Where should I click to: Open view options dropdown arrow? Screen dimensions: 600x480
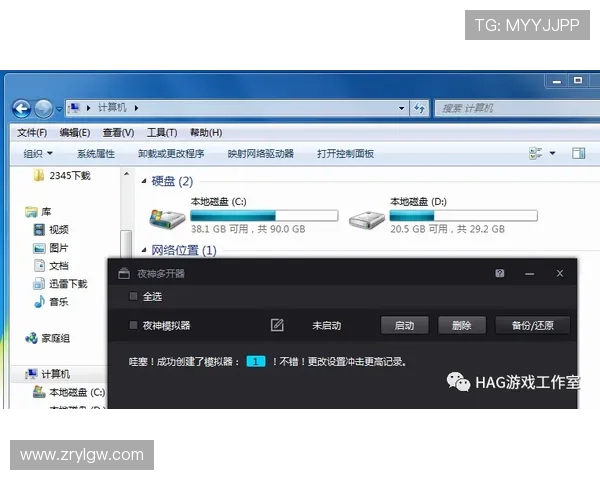[x=552, y=153]
